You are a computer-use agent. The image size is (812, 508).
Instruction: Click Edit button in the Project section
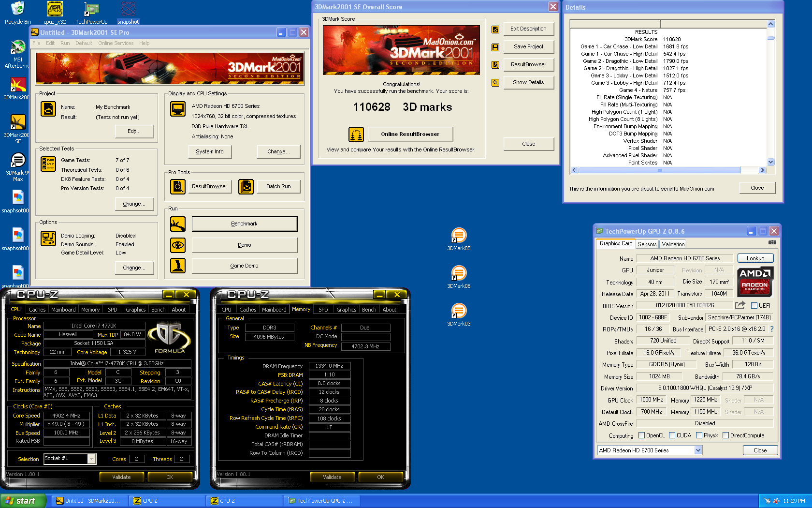tap(134, 131)
